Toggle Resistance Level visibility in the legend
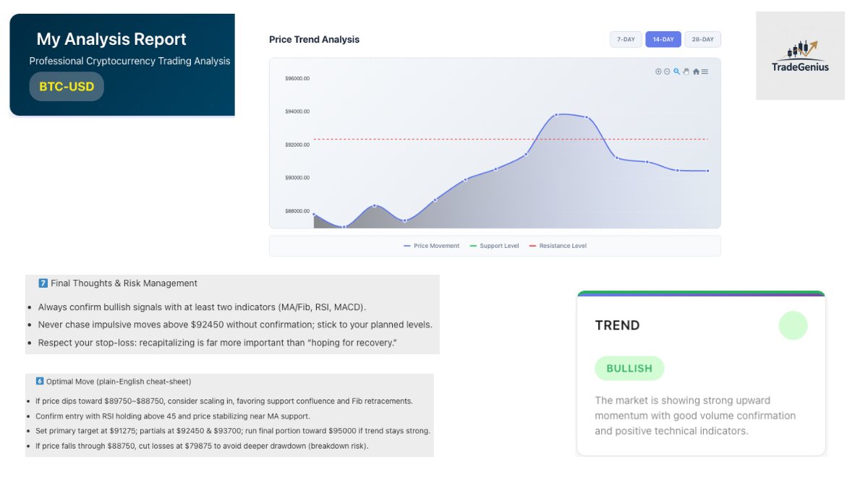 [x=558, y=246]
